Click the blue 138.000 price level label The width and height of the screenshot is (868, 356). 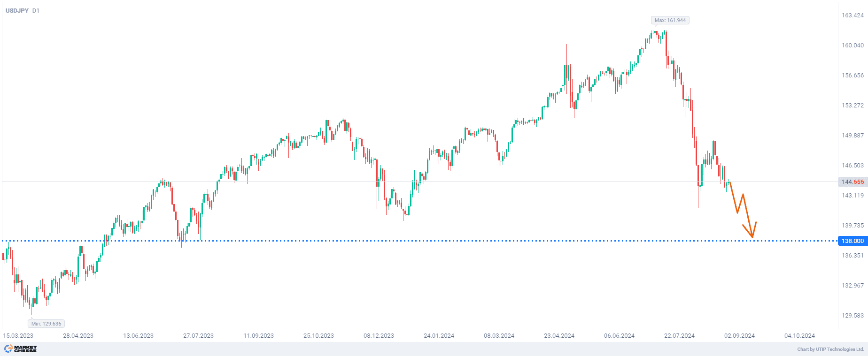[x=852, y=241]
